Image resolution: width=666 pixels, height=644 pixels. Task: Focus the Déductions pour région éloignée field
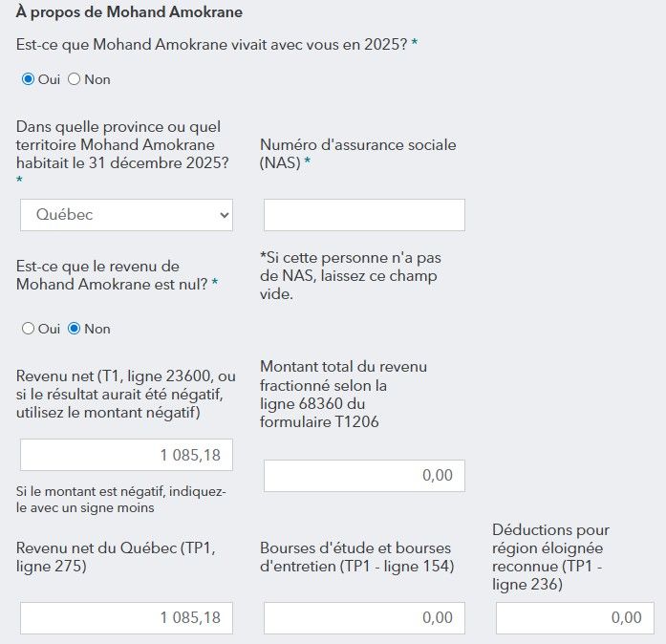point(575,618)
